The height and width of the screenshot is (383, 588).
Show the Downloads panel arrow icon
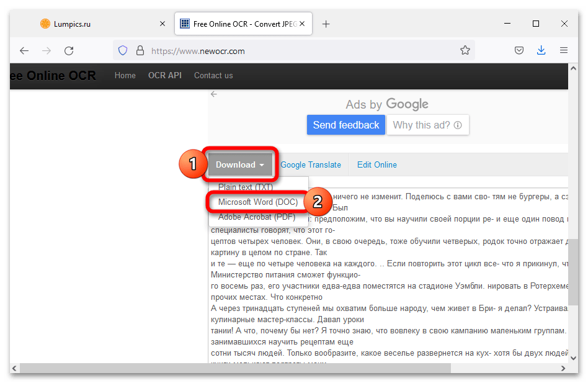pos(541,50)
